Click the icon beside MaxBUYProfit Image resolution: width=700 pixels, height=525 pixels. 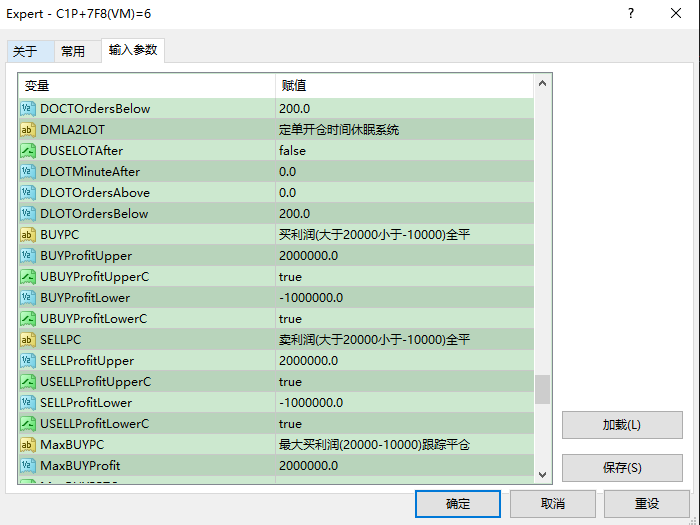click(28, 465)
